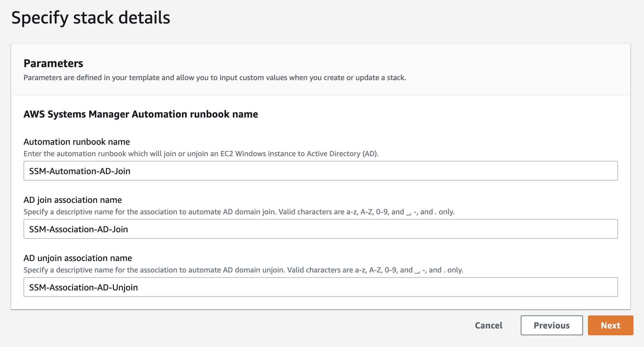Click the AD join association name label
Image resolution: width=644 pixels, height=347 pixels.
[72, 200]
